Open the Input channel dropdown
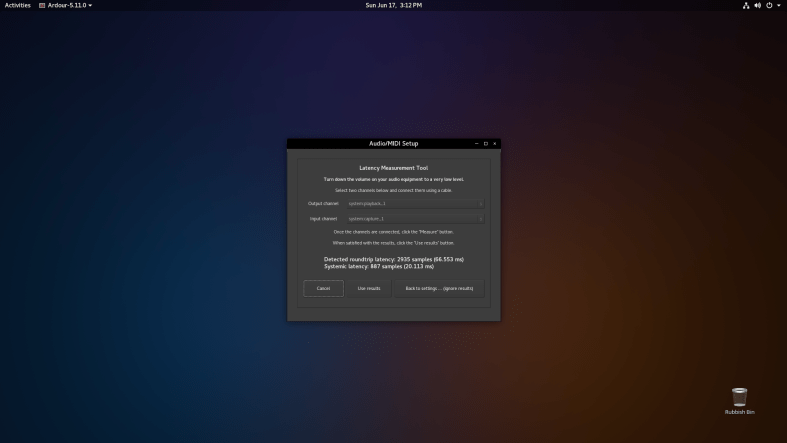787x443 pixels. click(415, 219)
